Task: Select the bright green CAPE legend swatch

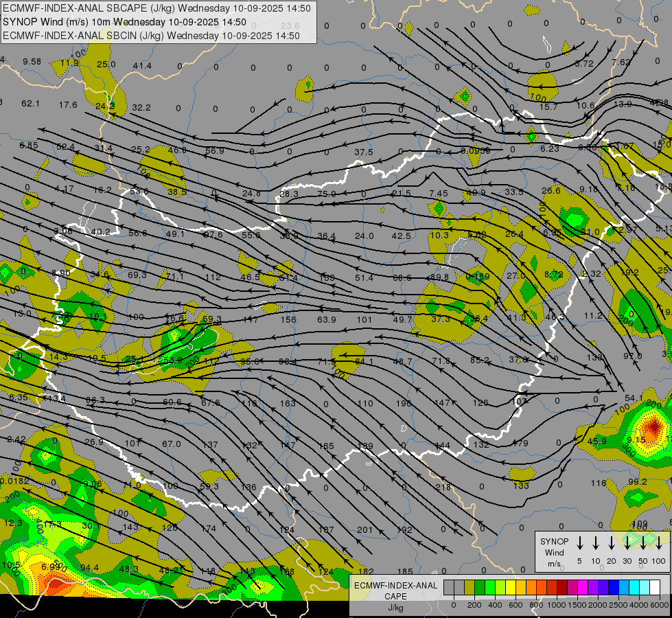Action: (x=490, y=588)
